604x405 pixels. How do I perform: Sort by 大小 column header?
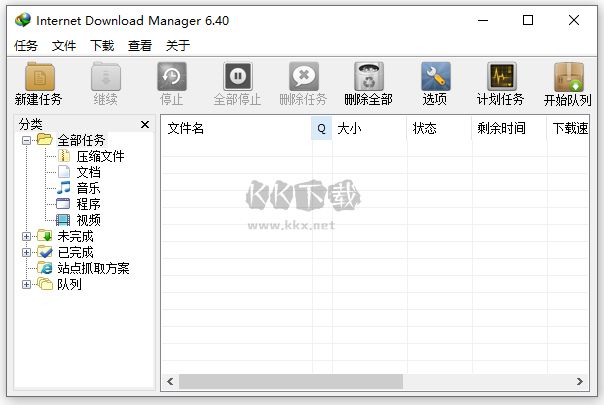tap(369, 128)
